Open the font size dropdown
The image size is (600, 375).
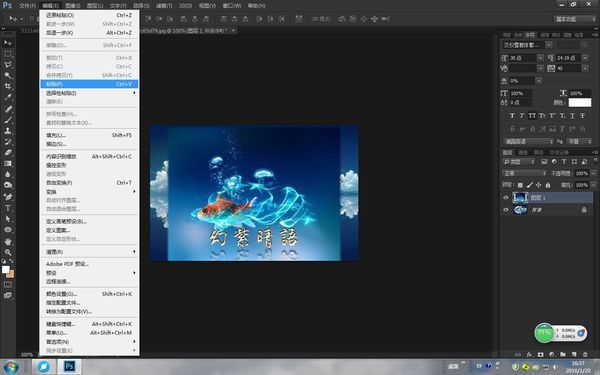pyautogui.click(x=540, y=57)
